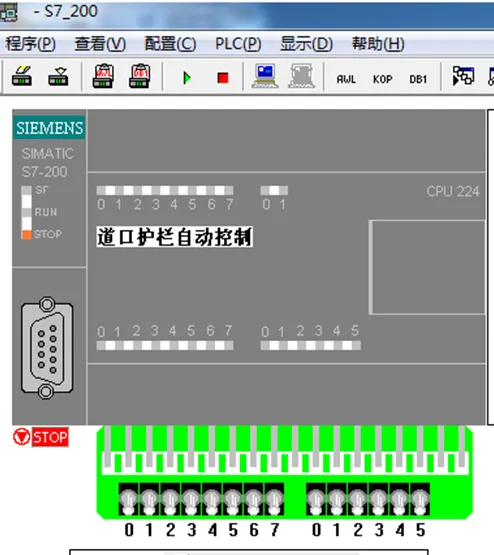Viewport: 494px width, 555px height.
Task: Click the paste AWL program icon
Action: 103,76
